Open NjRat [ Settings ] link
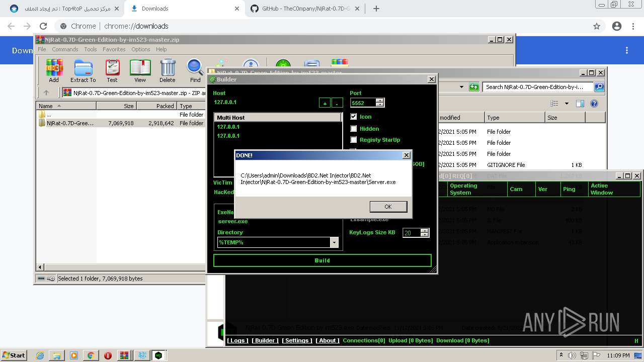Image resolution: width=644 pixels, height=362 pixels. pos(297,340)
